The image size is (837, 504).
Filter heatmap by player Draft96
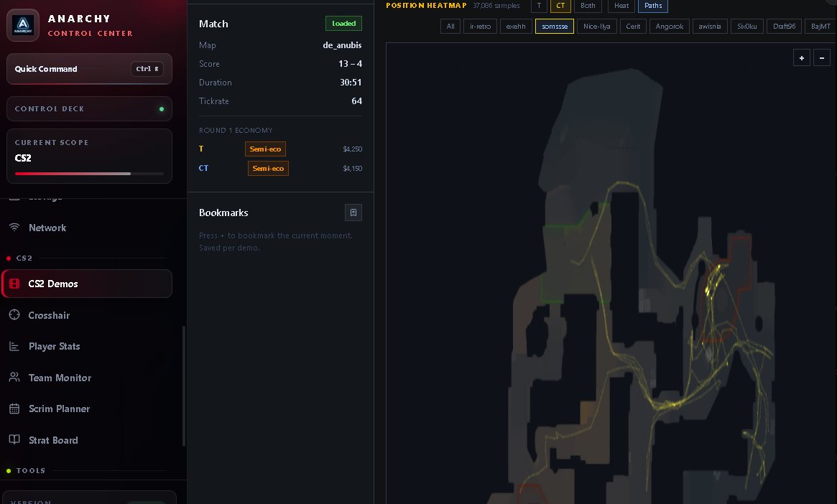pos(784,26)
